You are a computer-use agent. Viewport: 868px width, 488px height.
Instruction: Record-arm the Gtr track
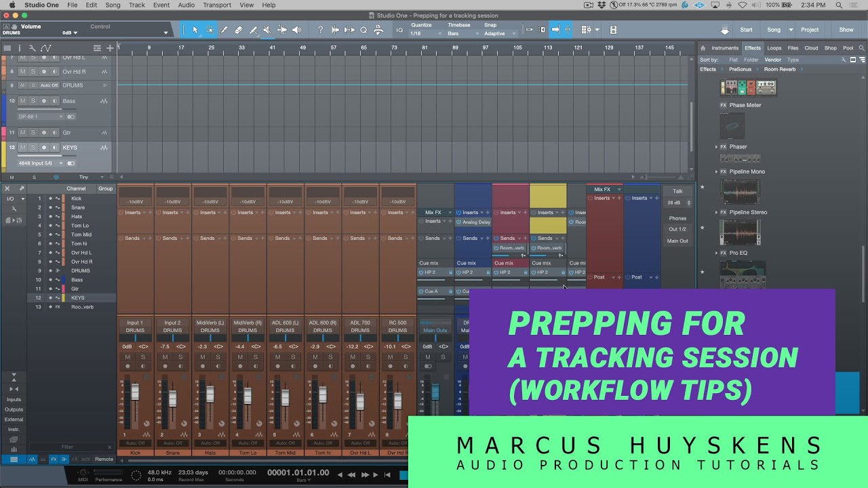[44, 132]
